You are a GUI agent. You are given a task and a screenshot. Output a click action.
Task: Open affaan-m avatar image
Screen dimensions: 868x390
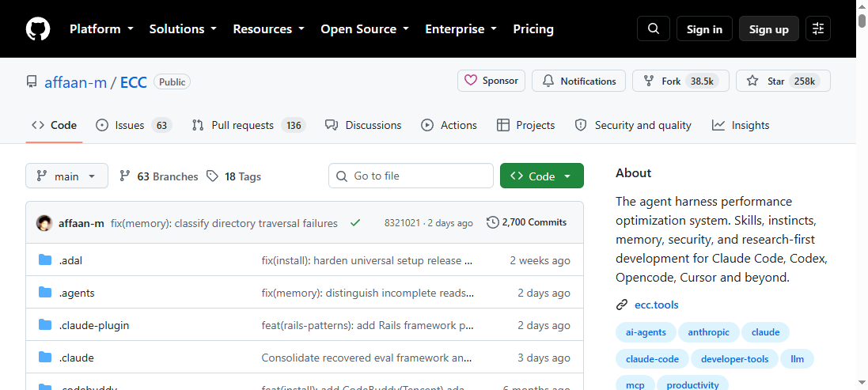(x=44, y=223)
